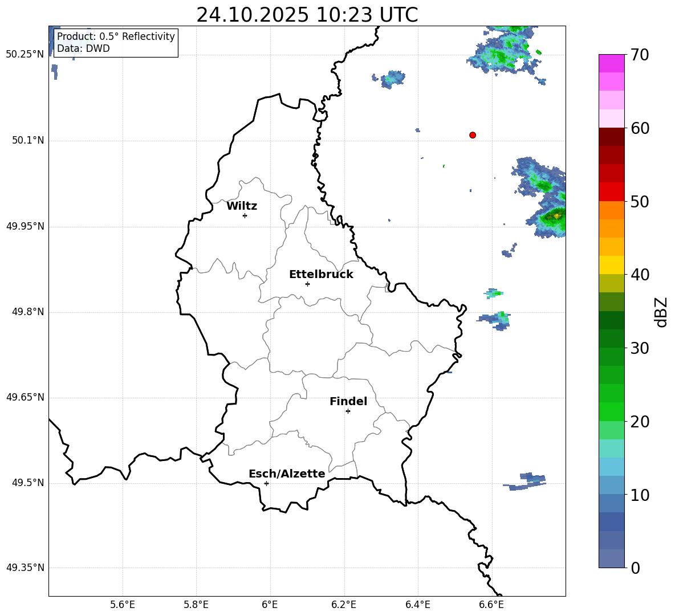Click the 70 tick on colorbar
The image size is (675, 616).
(640, 55)
